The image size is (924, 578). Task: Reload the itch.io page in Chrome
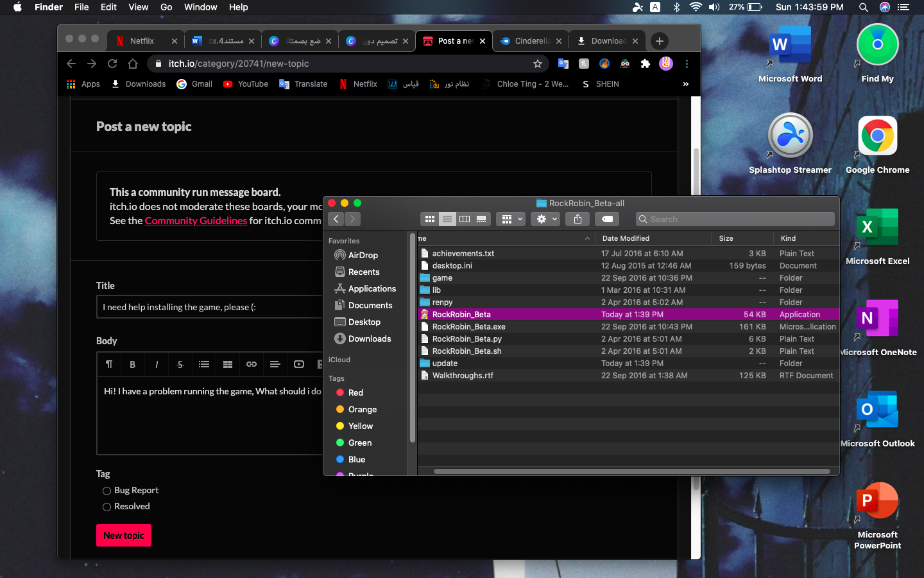(x=112, y=64)
